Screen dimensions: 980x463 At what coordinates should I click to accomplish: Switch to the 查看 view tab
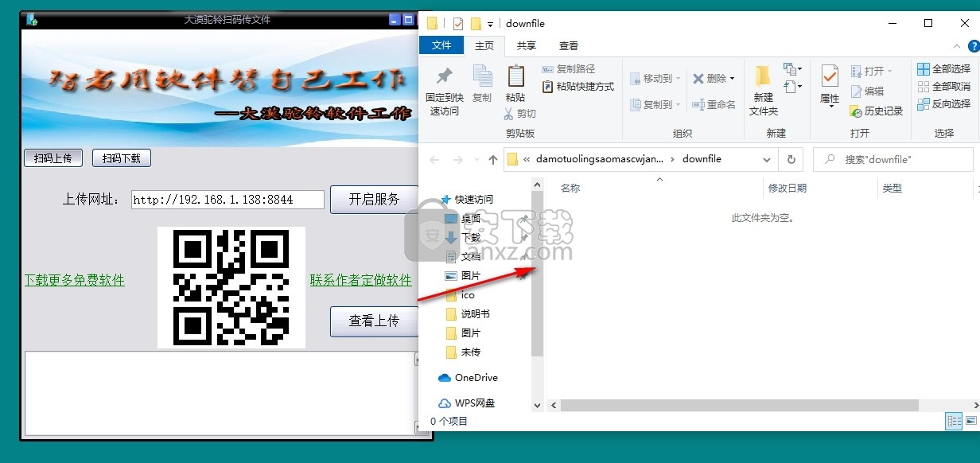point(569,46)
